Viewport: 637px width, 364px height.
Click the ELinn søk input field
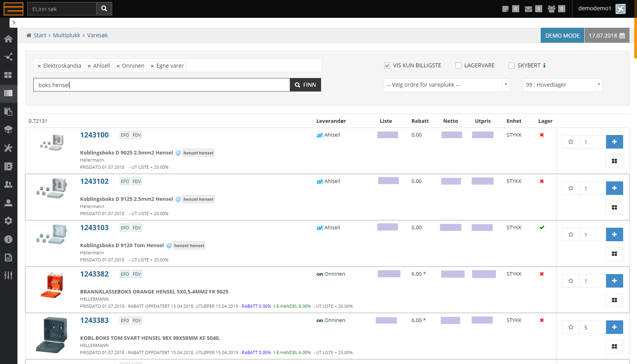62,9
